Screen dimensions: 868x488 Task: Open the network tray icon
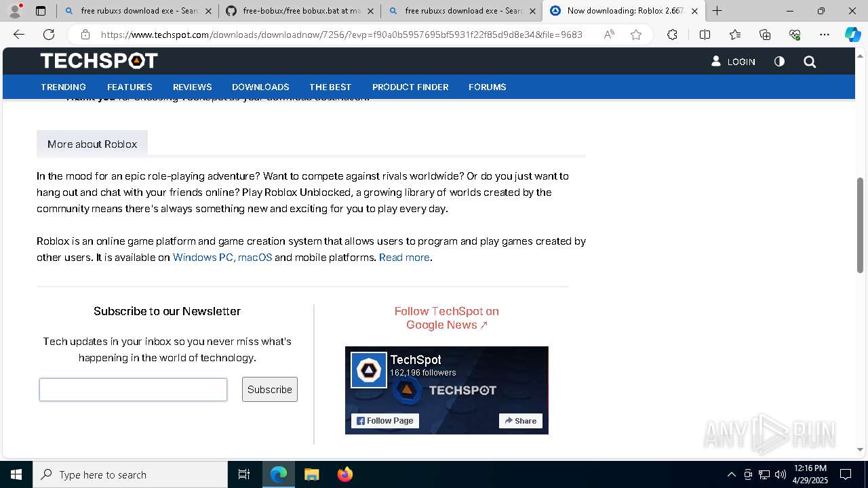click(764, 474)
